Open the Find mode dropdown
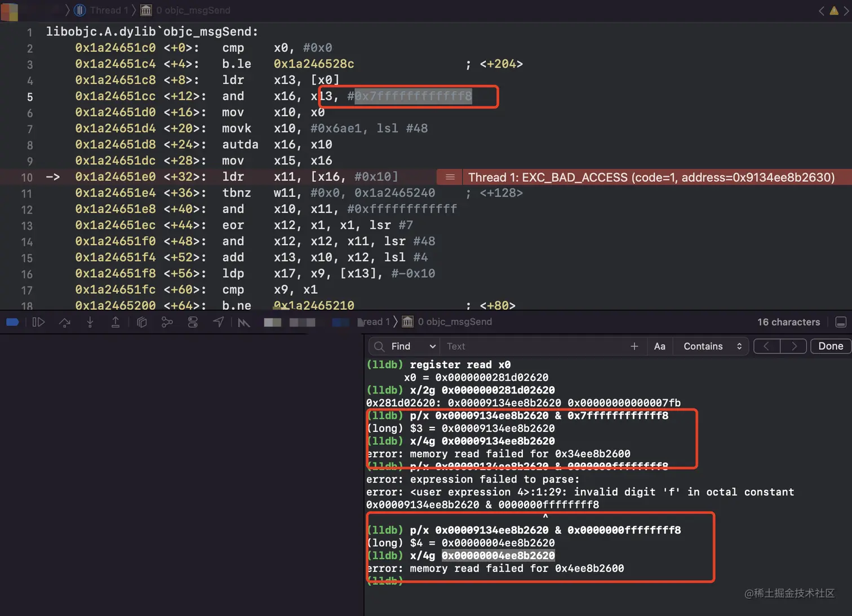 pos(413,346)
